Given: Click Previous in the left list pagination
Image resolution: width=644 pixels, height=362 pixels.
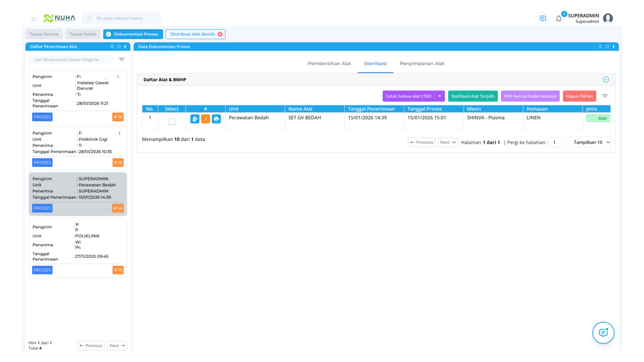Looking at the screenshot, I should pyautogui.click(x=91, y=346).
